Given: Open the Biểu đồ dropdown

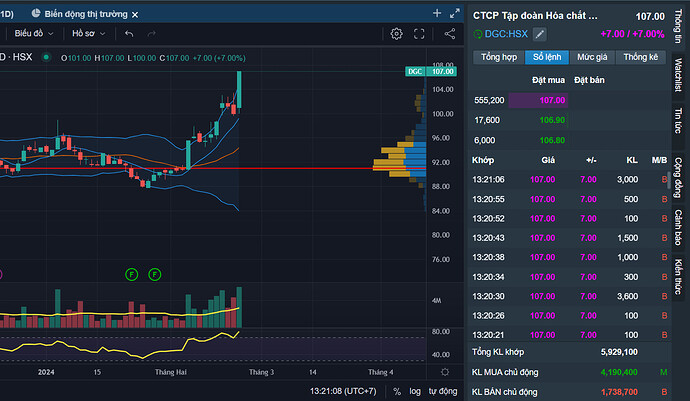Looking at the screenshot, I should pyautogui.click(x=34, y=33).
